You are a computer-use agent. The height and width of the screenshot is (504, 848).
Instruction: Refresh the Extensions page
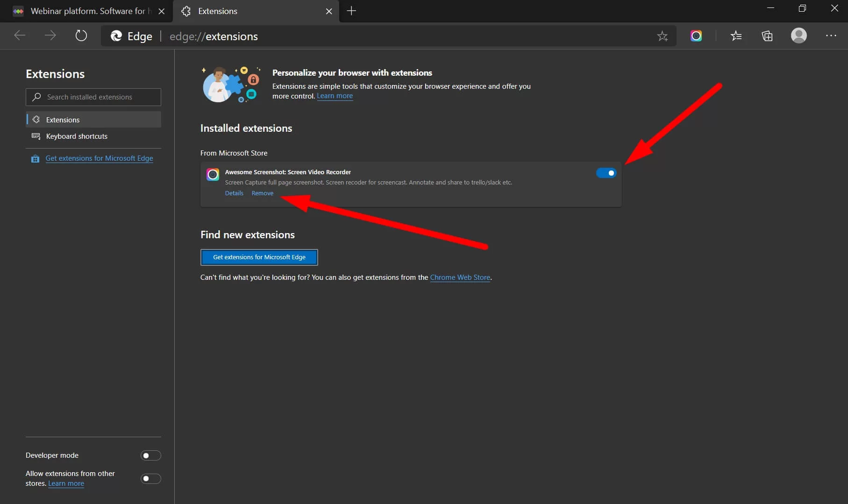[81, 35]
